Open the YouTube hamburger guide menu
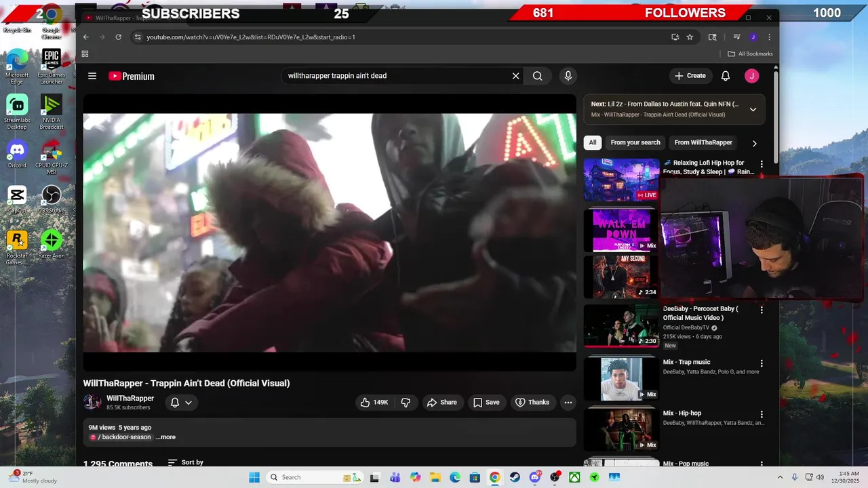 [92, 76]
